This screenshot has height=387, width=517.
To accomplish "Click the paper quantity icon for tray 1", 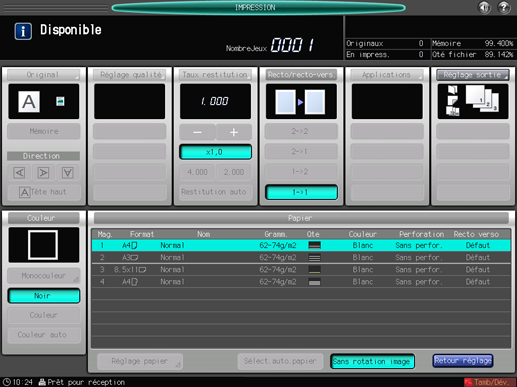I will (x=314, y=245).
